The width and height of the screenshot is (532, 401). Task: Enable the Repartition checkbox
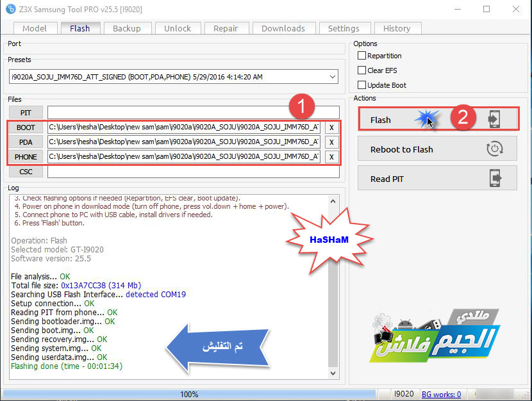[362, 56]
